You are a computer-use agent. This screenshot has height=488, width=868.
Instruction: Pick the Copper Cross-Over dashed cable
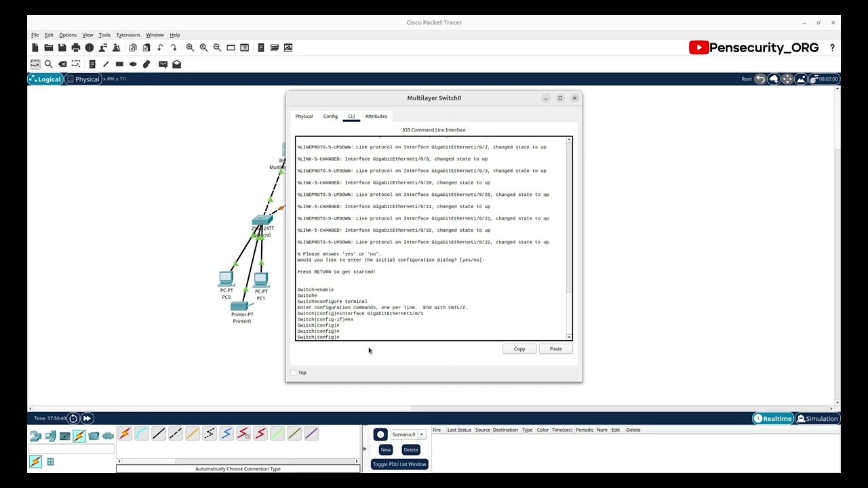[176, 434]
